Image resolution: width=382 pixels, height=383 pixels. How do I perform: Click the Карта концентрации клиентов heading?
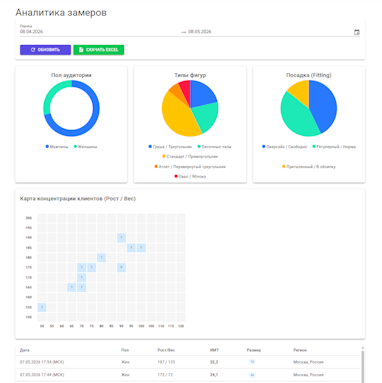click(x=78, y=199)
